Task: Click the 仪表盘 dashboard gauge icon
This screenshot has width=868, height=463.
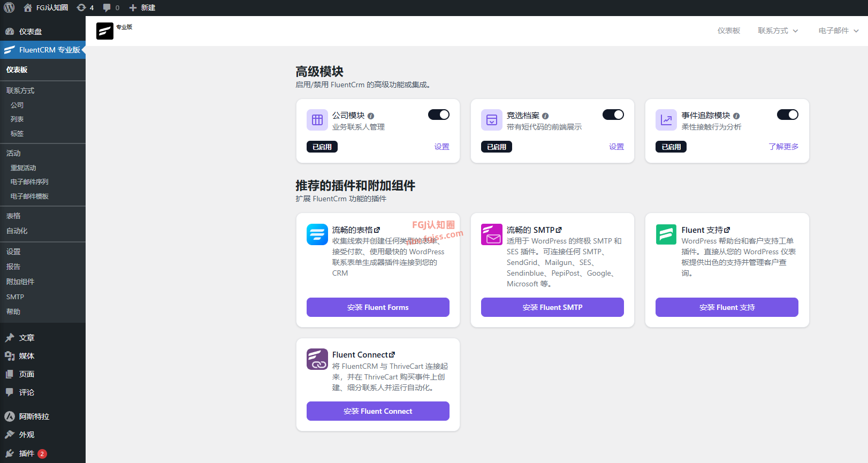Action: [10, 32]
